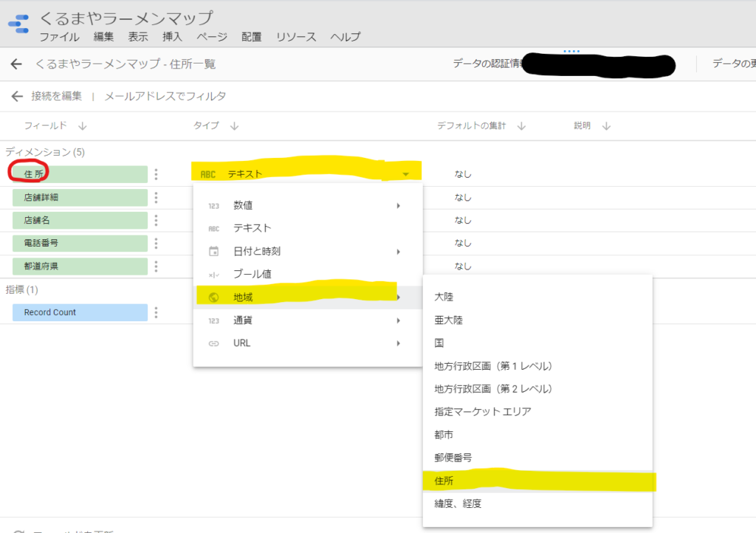Choose テキスト type in dropdown list
Image resolution: width=756 pixels, height=533 pixels.
308,228
